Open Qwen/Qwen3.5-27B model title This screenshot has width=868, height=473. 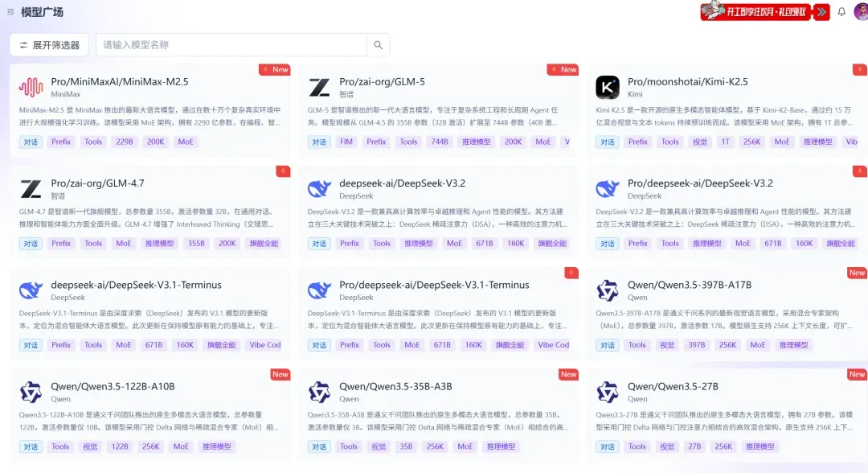coord(673,387)
